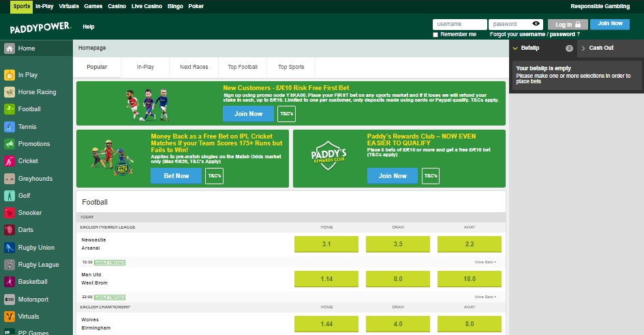Open the Help link
Screen dimensions: 644x335
click(89, 27)
